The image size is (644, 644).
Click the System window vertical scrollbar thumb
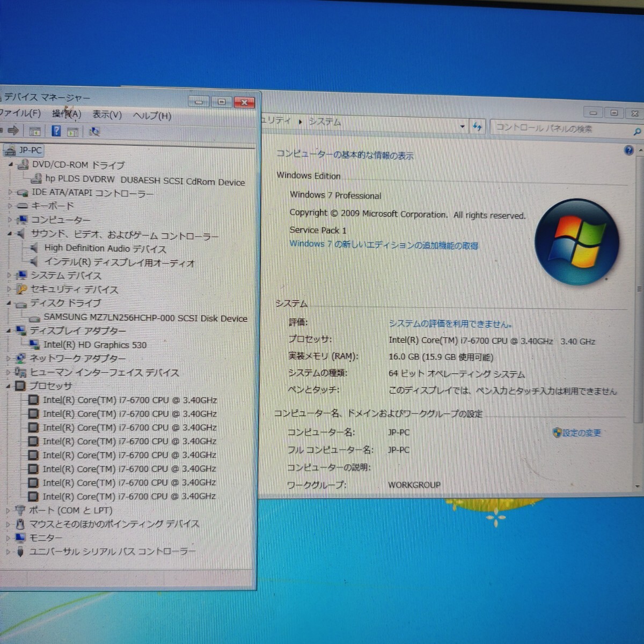coord(639,289)
